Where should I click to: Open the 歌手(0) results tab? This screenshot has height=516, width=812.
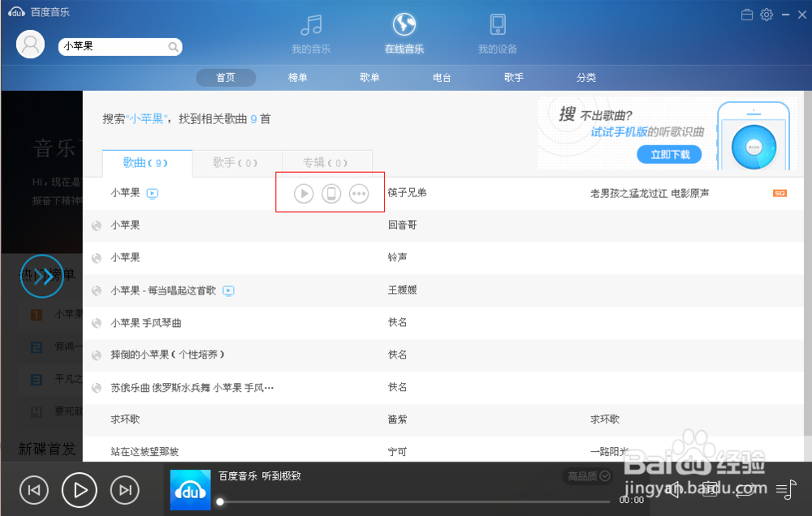(235, 162)
